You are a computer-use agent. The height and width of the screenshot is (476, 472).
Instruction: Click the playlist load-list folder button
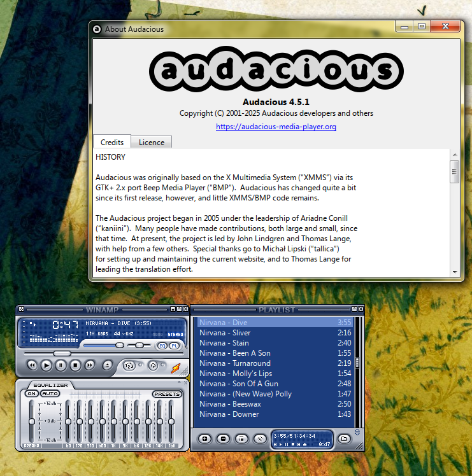[x=344, y=439]
